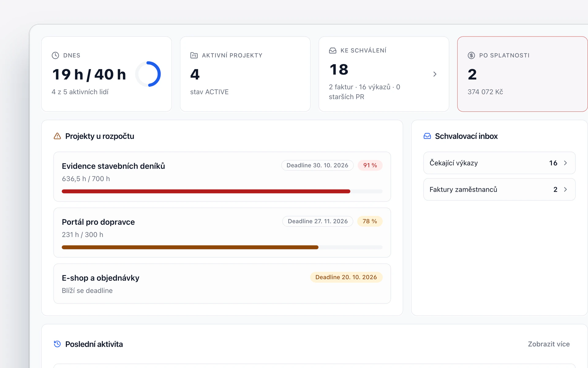Click the 374 072 Kč amount
Screen dimensions: 588x368
point(485,92)
